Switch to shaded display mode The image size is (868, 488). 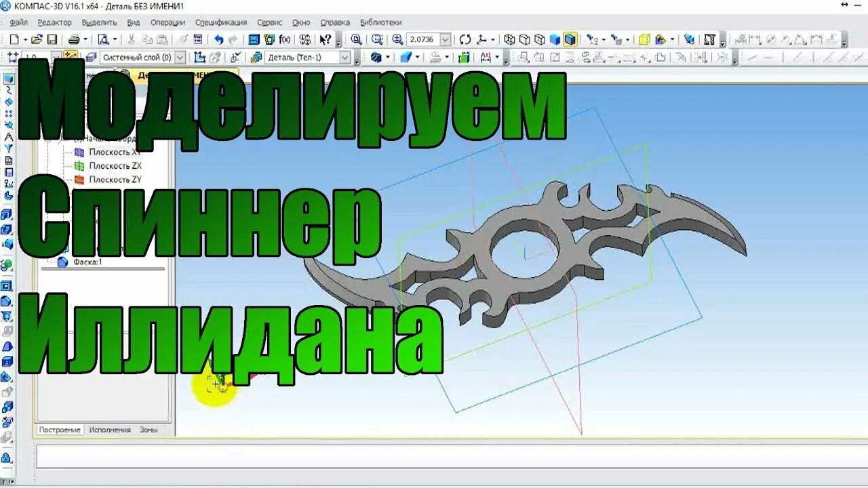pyautogui.click(x=555, y=39)
